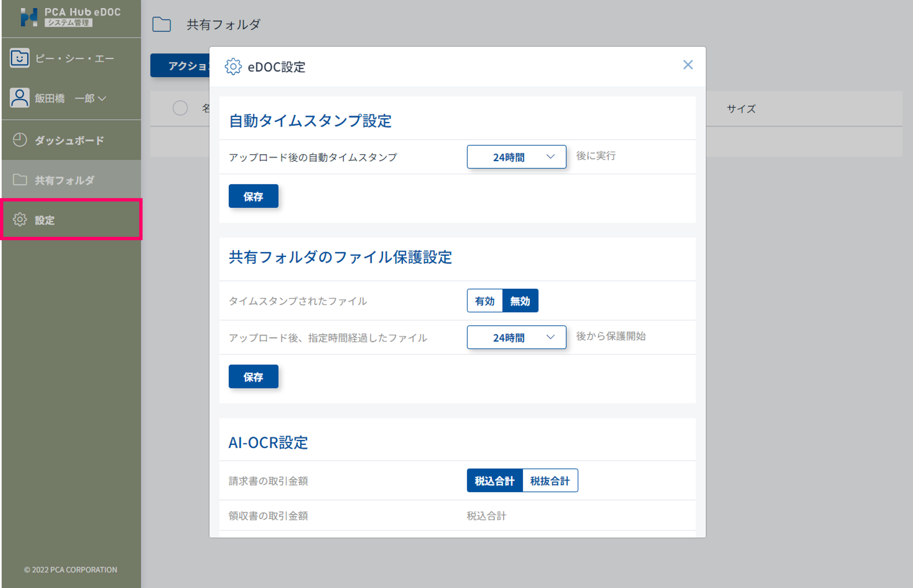Viewport: 913px width, 588px height.
Task: Click the 設定 gear icon in the sidebar
Action: click(x=19, y=220)
